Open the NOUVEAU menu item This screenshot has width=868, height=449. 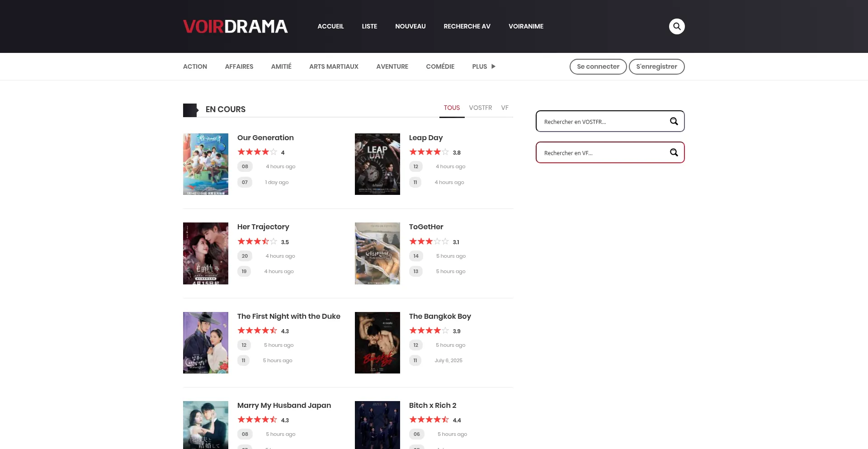(x=410, y=26)
